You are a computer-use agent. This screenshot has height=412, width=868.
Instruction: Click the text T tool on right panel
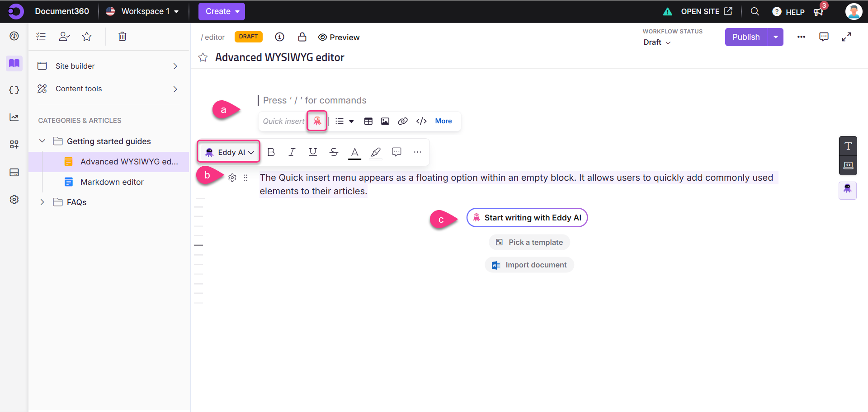coord(848,146)
